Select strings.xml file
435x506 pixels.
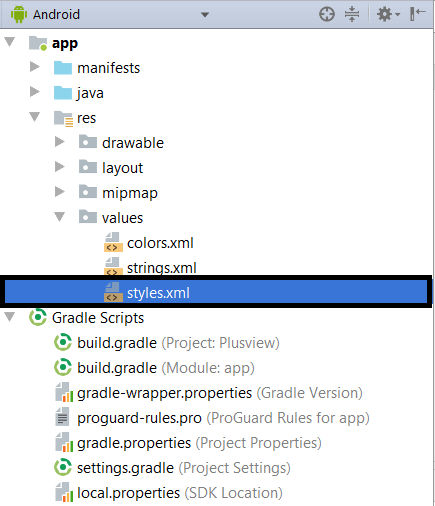(162, 268)
